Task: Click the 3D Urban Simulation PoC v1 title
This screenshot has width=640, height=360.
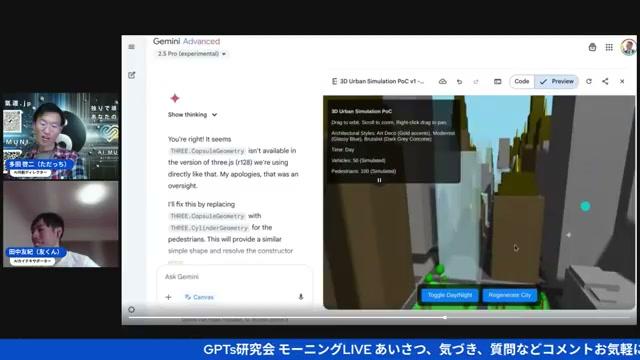Action: 382,82
